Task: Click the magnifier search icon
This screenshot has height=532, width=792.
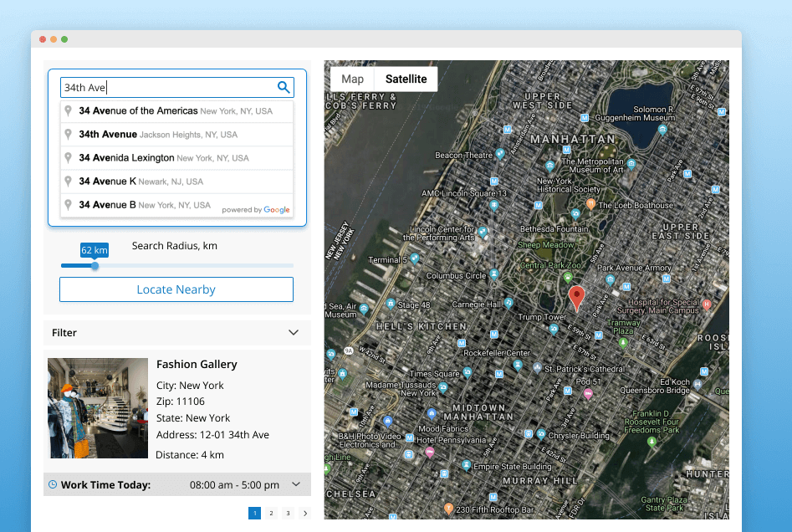Action: [x=284, y=87]
